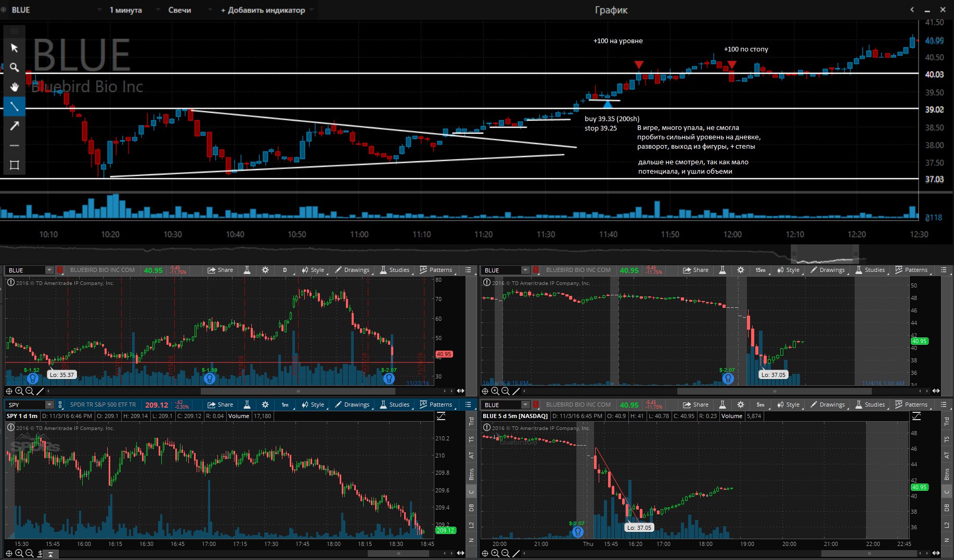Open Trd side tab in SPY chart
The image size is (954, 560).
471,421
